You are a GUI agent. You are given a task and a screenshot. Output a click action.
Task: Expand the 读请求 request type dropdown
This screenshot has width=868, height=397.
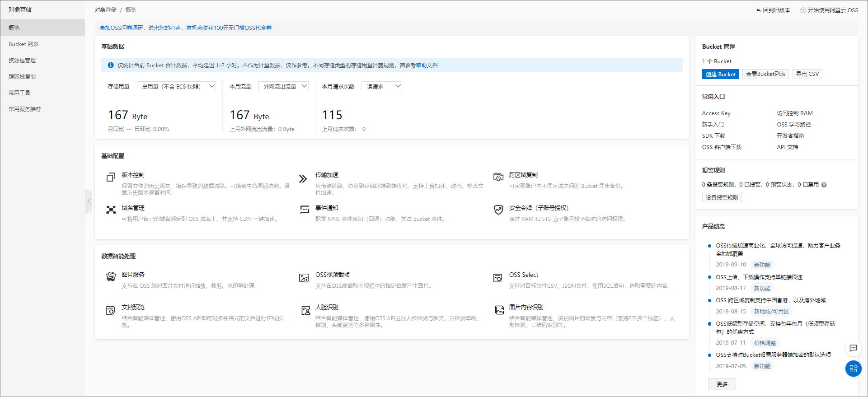click(x=382, y=86)
